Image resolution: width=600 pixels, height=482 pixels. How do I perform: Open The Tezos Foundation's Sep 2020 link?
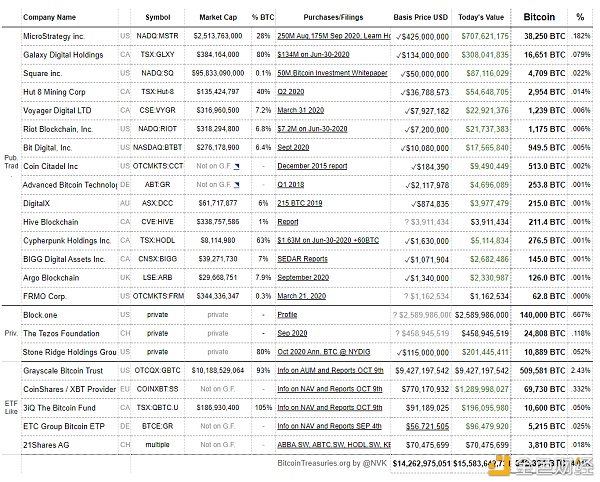(292, 333)
